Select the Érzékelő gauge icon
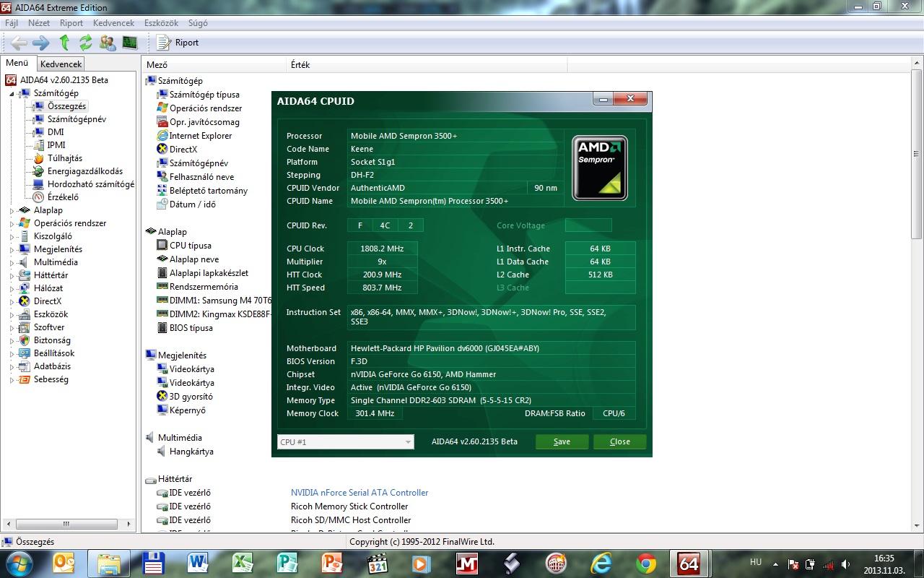 click(x=38, y=197)
